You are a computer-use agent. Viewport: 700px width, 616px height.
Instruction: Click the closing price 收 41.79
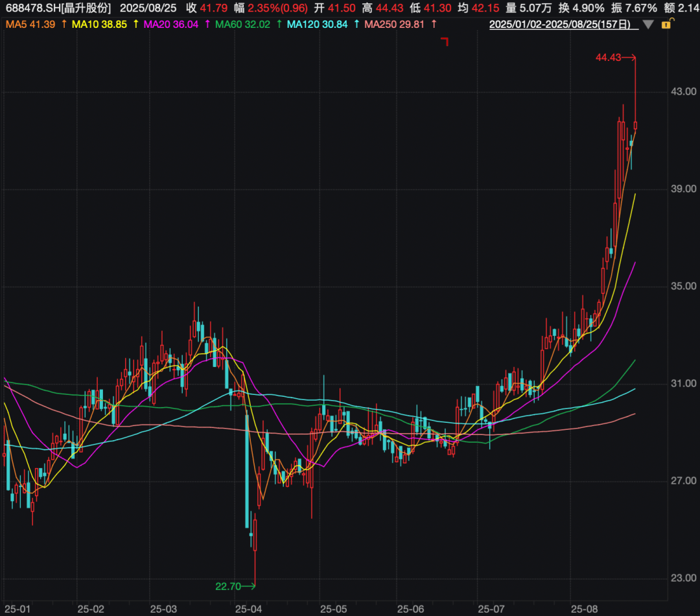207,8
